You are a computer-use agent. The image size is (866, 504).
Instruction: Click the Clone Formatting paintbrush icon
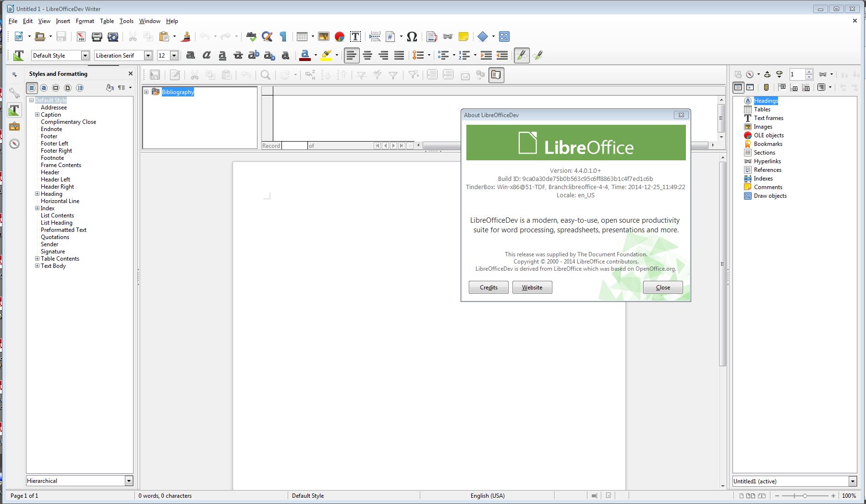point(186,37)
